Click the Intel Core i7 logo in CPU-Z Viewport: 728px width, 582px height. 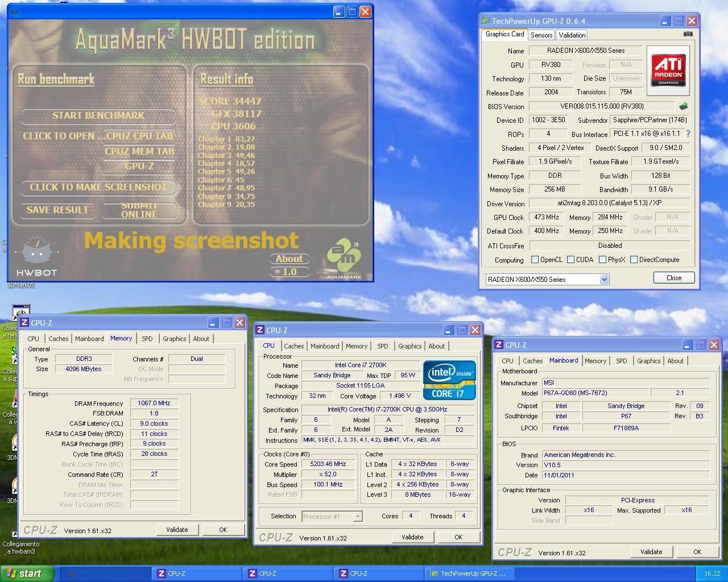(449, 380)
